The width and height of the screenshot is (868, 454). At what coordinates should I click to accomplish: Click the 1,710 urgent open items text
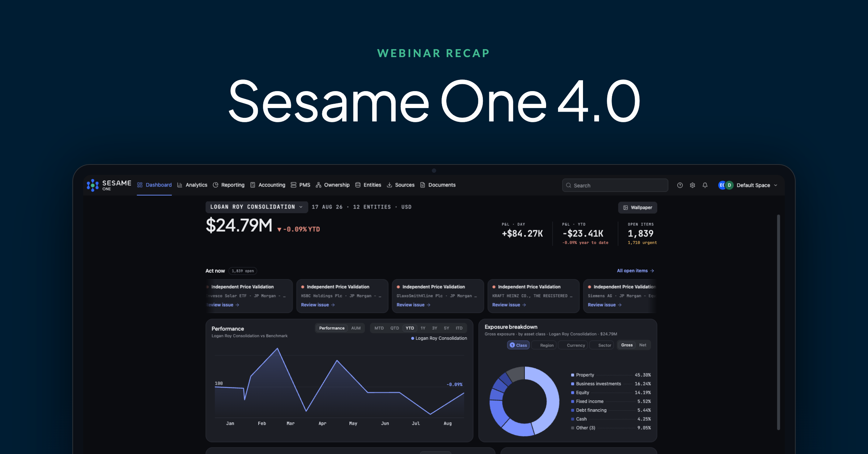pos(642,243)
